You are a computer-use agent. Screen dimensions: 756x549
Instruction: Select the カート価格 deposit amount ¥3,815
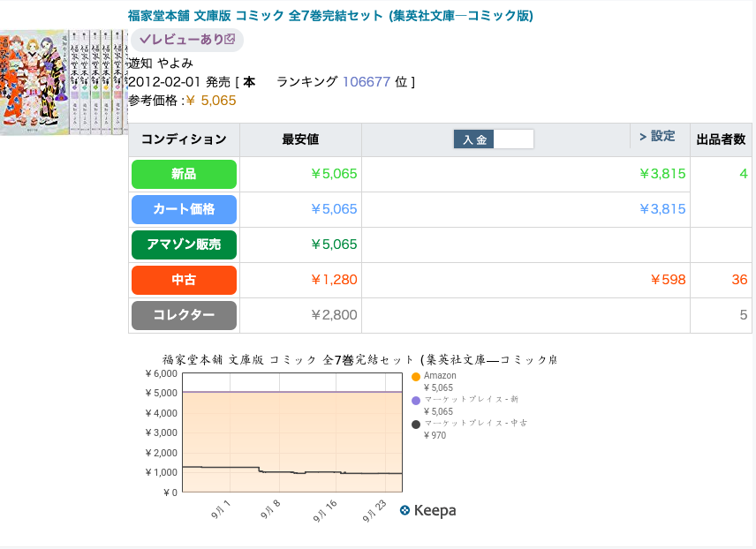pos(662,208)
